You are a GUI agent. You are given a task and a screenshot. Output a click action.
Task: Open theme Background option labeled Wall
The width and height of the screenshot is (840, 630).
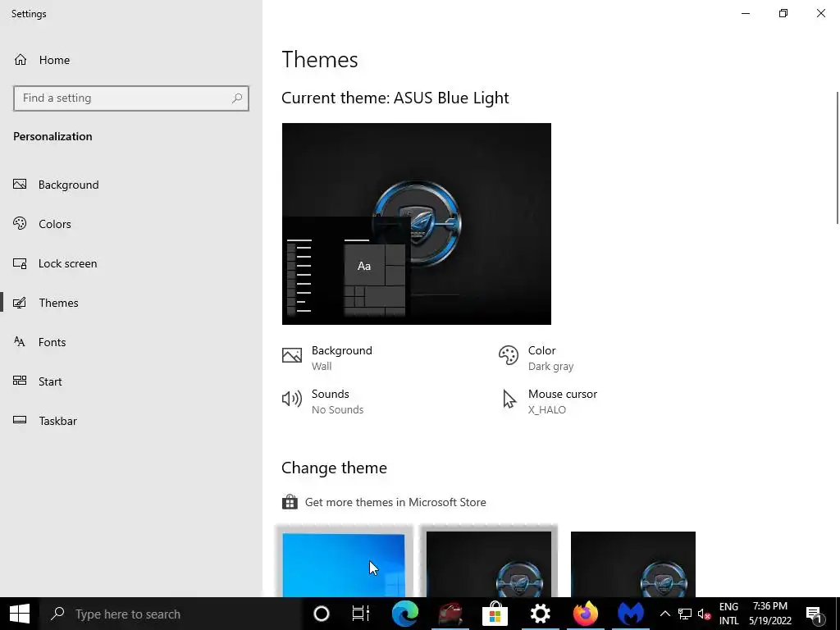[x=326, y=358]
